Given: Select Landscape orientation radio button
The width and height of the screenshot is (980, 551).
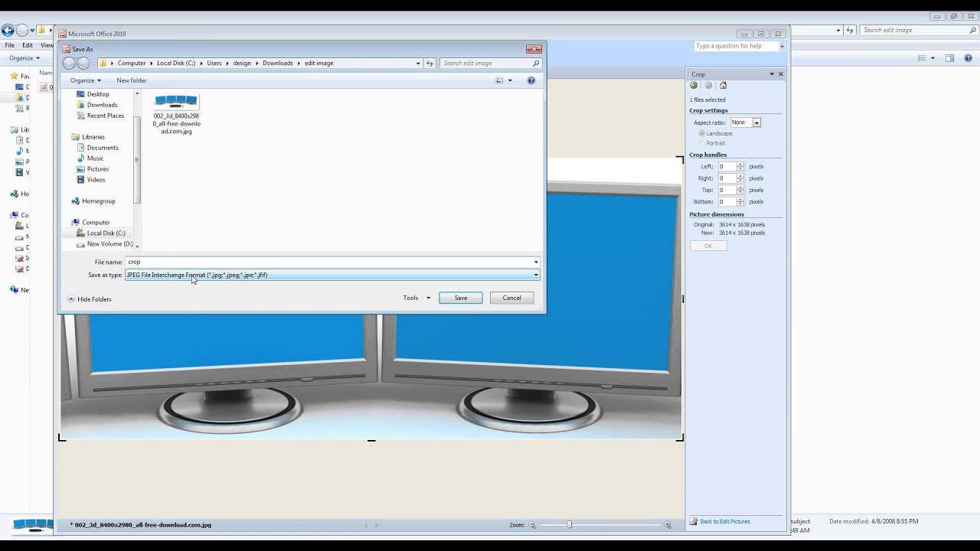Looking at the screenshot, I should (x=701, y=134).
